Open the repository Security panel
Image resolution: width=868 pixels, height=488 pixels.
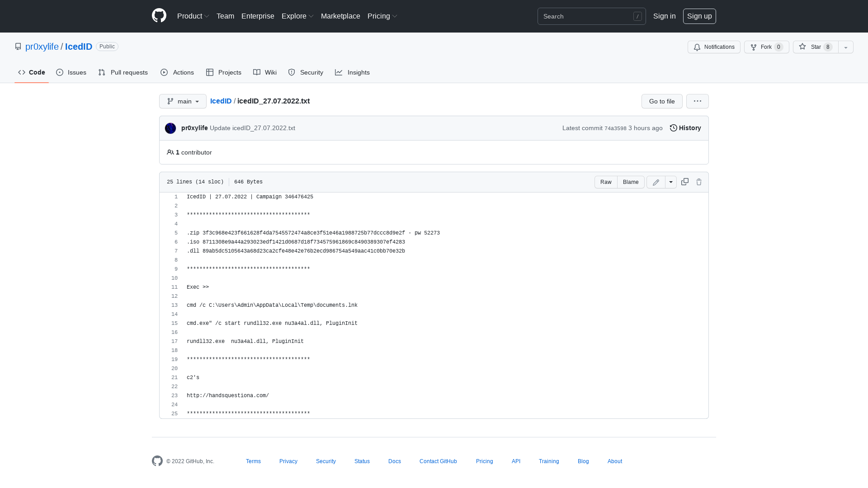(306, 72)
